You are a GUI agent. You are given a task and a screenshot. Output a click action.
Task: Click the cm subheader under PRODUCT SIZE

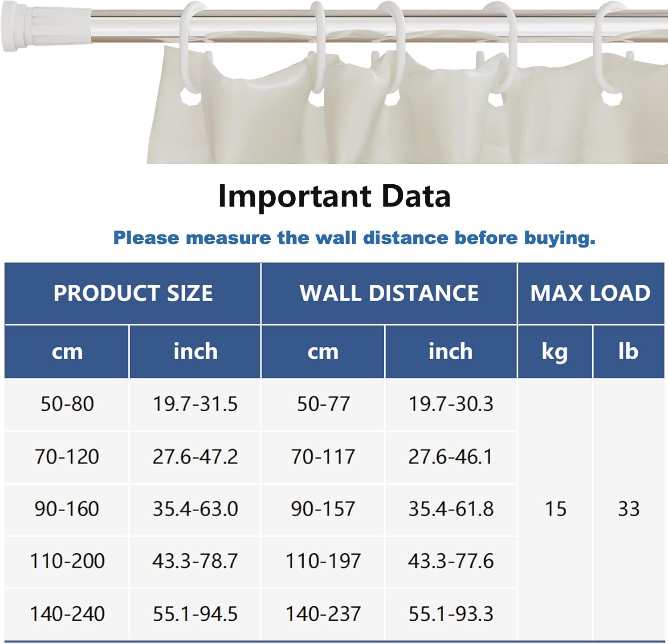tap(67, 352)
